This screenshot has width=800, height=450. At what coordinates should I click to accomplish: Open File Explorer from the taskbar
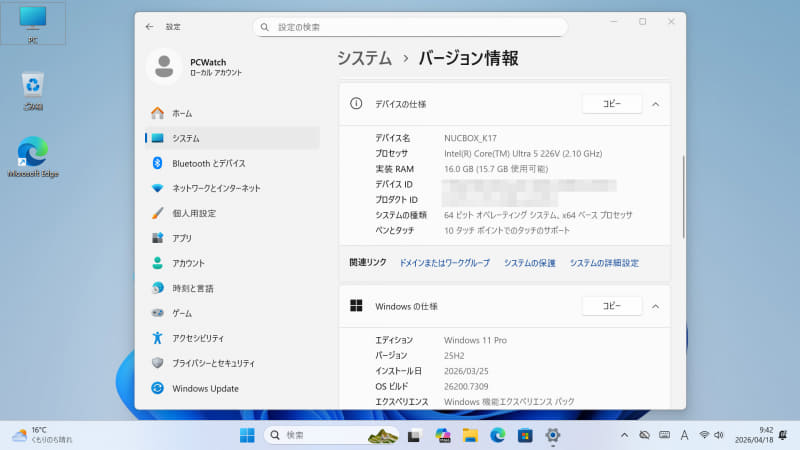pos(470,435)
